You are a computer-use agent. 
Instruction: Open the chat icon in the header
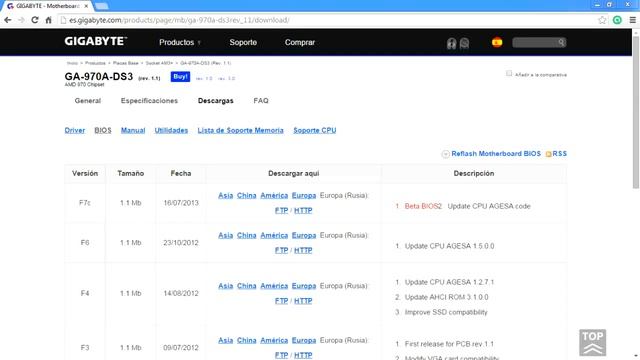[x=464, y=43]
